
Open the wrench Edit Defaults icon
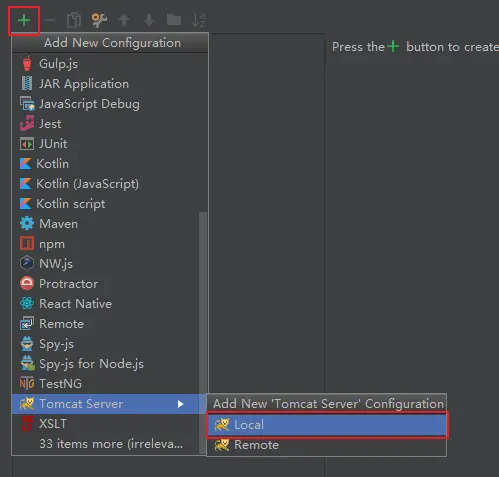pos(99,20)
